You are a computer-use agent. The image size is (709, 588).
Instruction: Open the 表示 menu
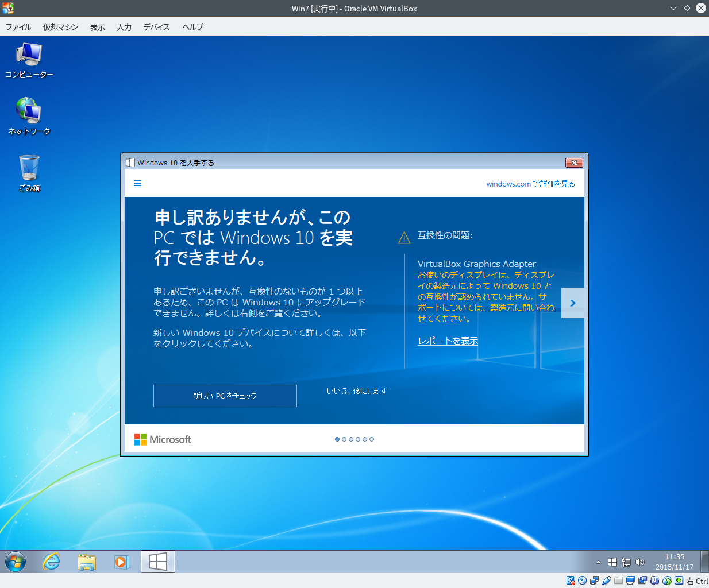pyautogui.click(x=97, y=27)
